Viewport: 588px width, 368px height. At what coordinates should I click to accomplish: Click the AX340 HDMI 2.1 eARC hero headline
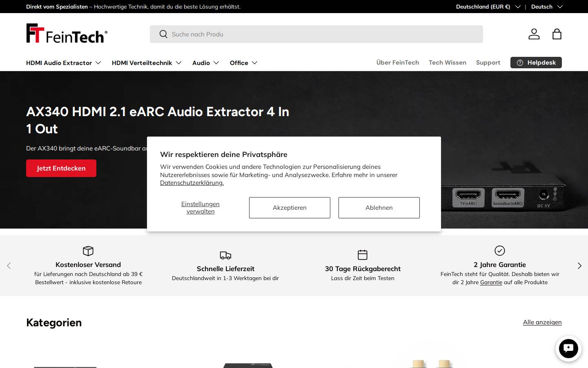point(158,120)
